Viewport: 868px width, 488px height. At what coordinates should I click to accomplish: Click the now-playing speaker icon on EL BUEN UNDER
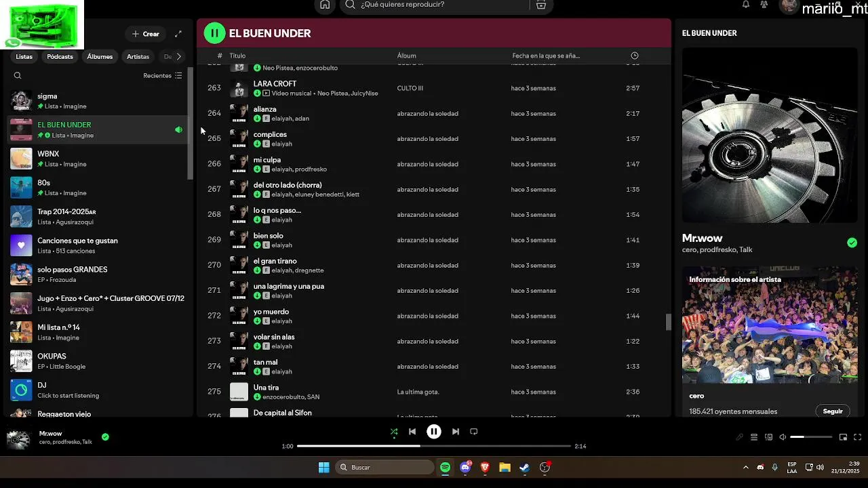tap(179, 129)
